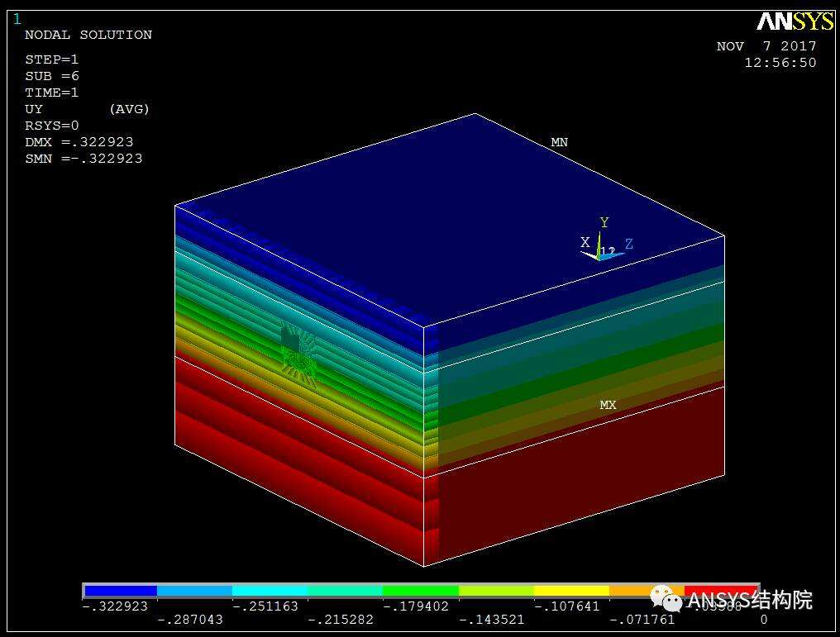Click the legend value '-.215282'

[x=341, y=620]
